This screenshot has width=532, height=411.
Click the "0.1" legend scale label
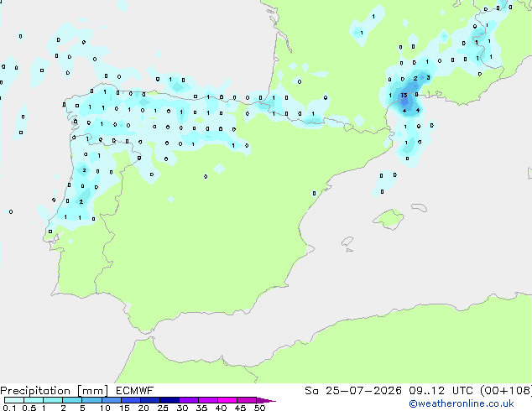[x=8, y=408]
